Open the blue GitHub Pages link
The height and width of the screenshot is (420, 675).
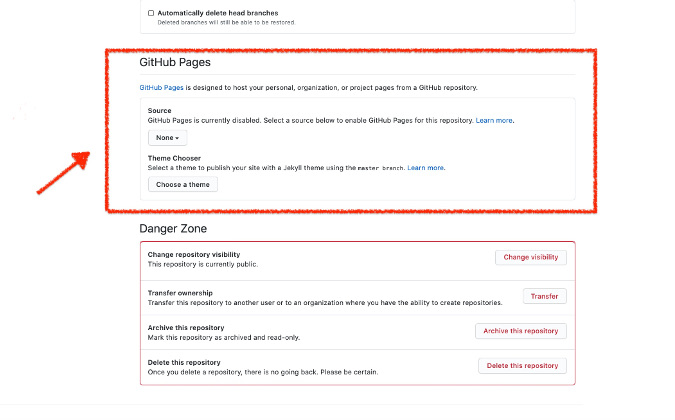(160, 88)
